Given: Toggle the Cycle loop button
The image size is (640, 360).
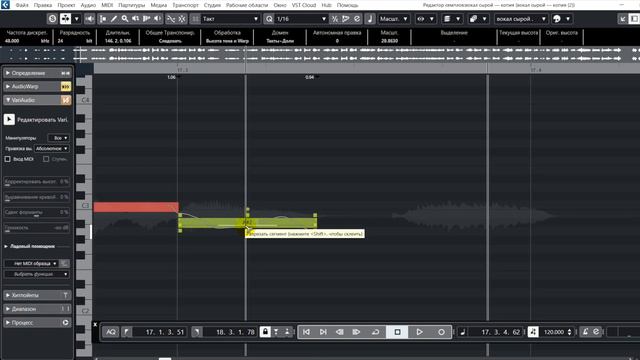Looking at the screenshot, I should (376, 332).
